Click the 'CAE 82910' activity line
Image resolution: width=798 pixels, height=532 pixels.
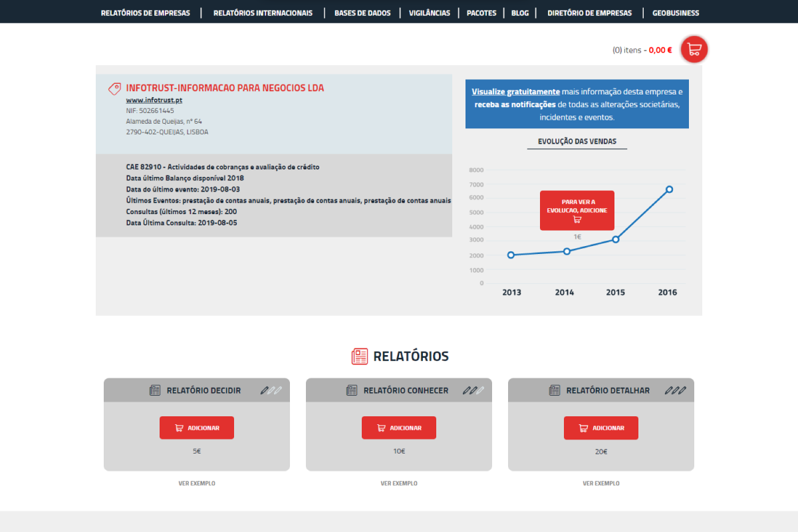(224, 167)
